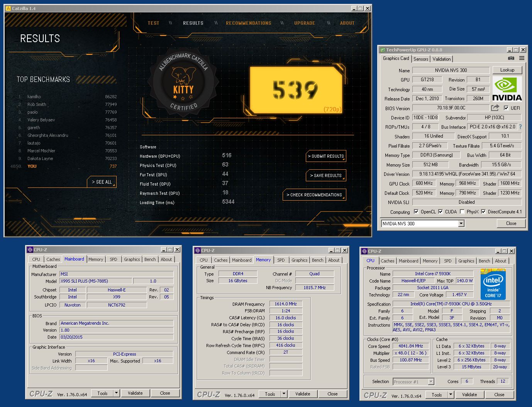Click the CPU-Z CPU window title icon
Image resolution: width=532 pixels, height=407 pixels.
tap(364, 251)
